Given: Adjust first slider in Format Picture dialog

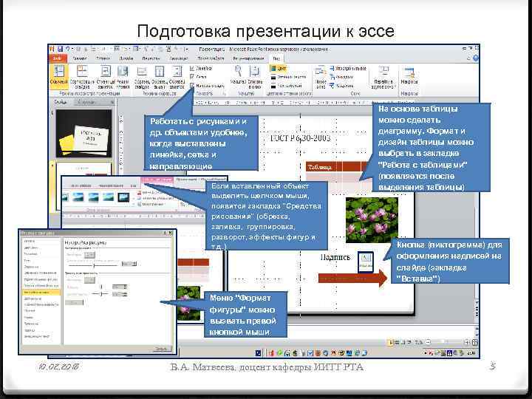Looking at the screenshot, I should 93,265.
